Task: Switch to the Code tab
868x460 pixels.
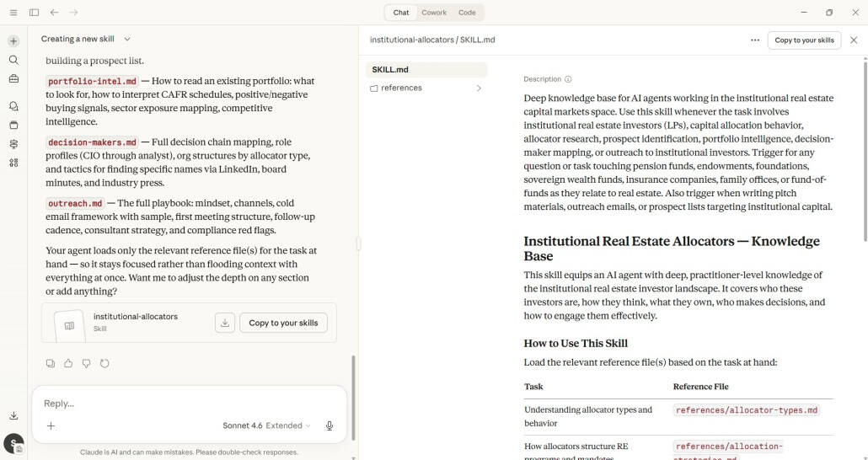Action: tap(467, 13)
